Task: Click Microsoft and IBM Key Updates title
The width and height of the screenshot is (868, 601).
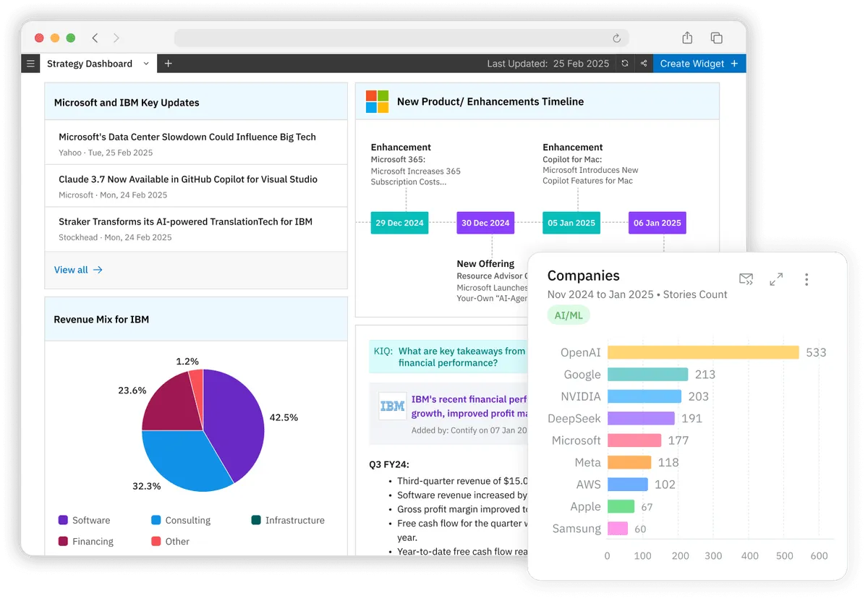Action: tap(127, 103)
